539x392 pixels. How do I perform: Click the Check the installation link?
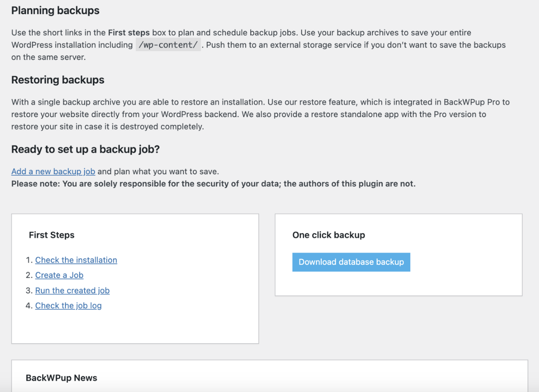click(x=76, y=260)
